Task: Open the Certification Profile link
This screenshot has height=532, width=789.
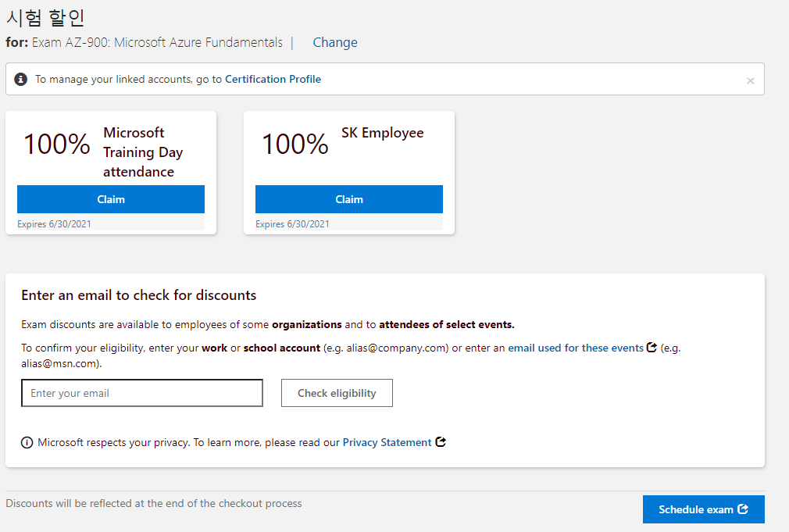Action: (x=273, y=79)
